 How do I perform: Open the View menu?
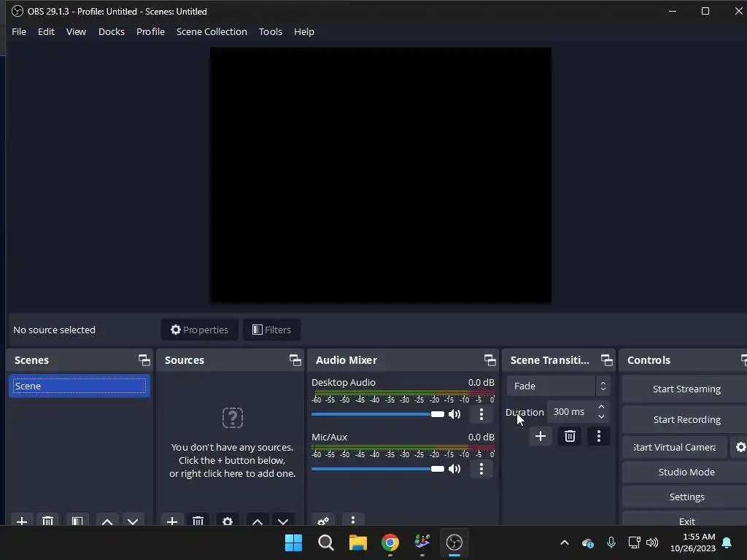tap(76, 31)
